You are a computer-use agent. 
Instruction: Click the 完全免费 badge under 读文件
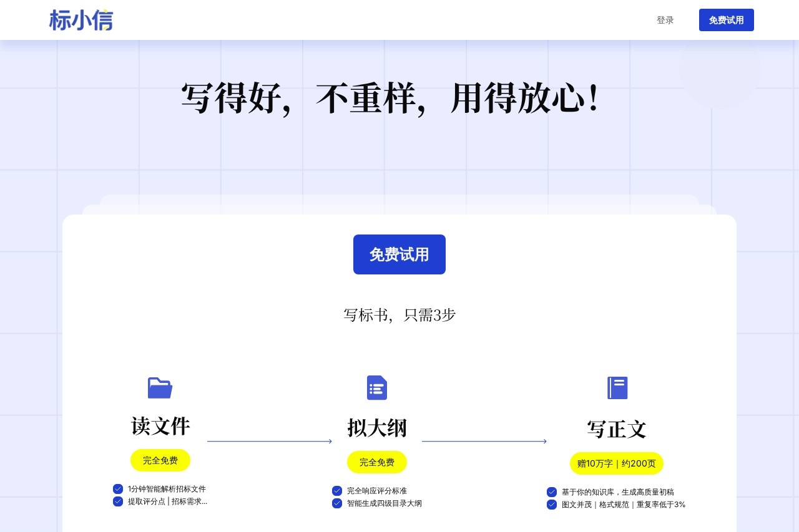click(x=160, y=460)
